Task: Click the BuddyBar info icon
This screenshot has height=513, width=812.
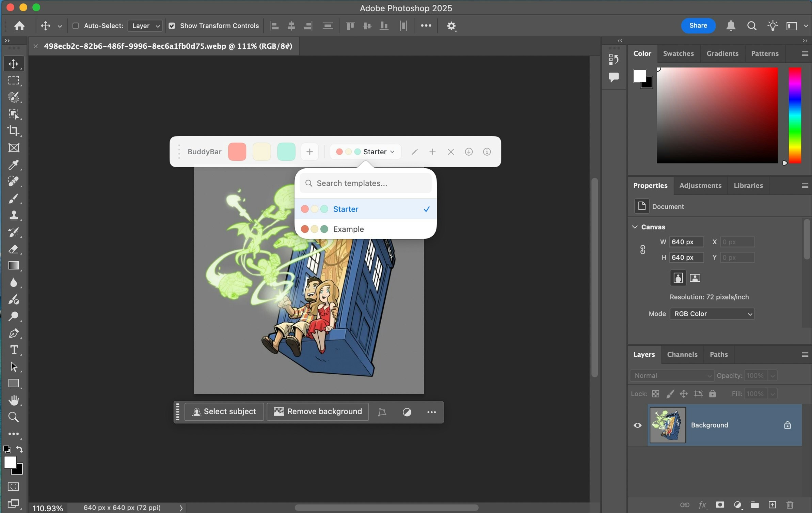Action: (x=487, y=152)
